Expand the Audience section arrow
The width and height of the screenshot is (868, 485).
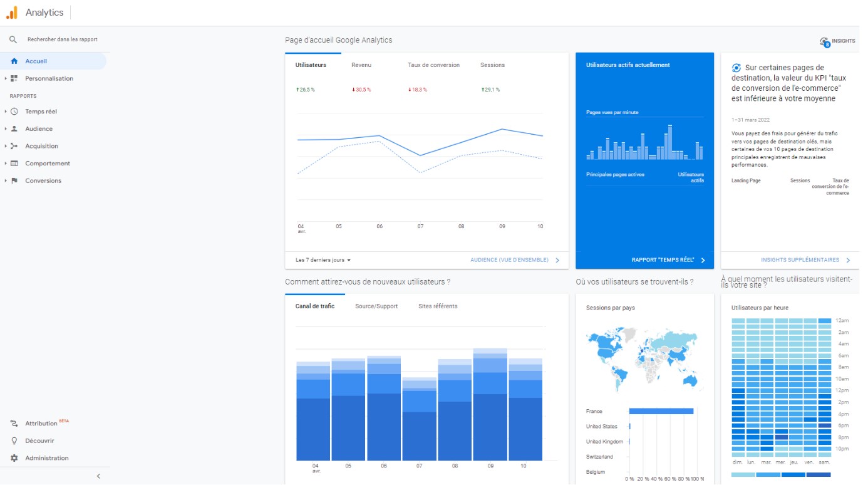[6, 128]
